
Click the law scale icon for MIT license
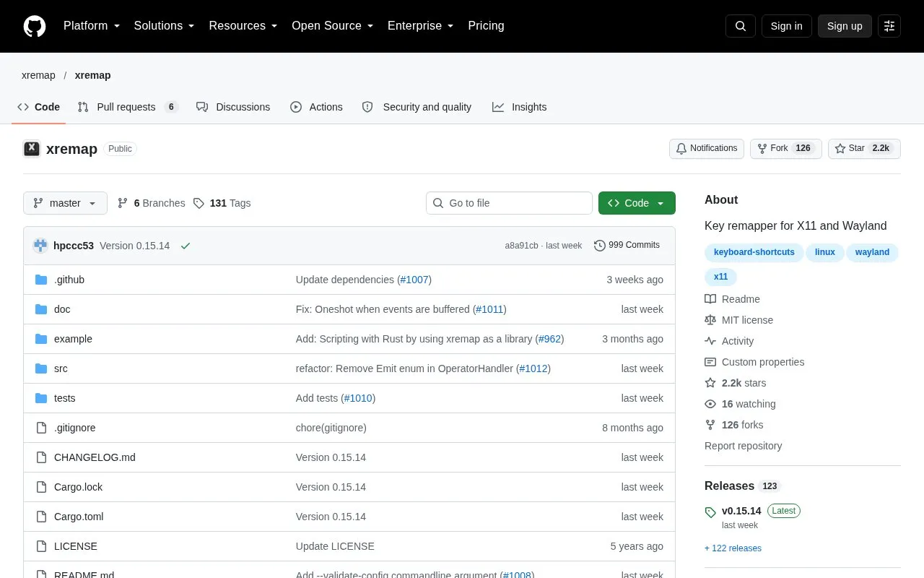(x=710, y=320)
